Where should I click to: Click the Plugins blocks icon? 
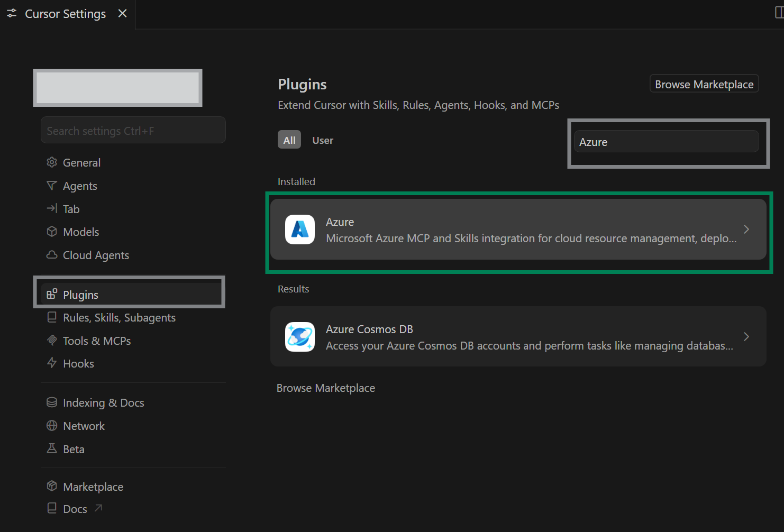coord(52,294)
